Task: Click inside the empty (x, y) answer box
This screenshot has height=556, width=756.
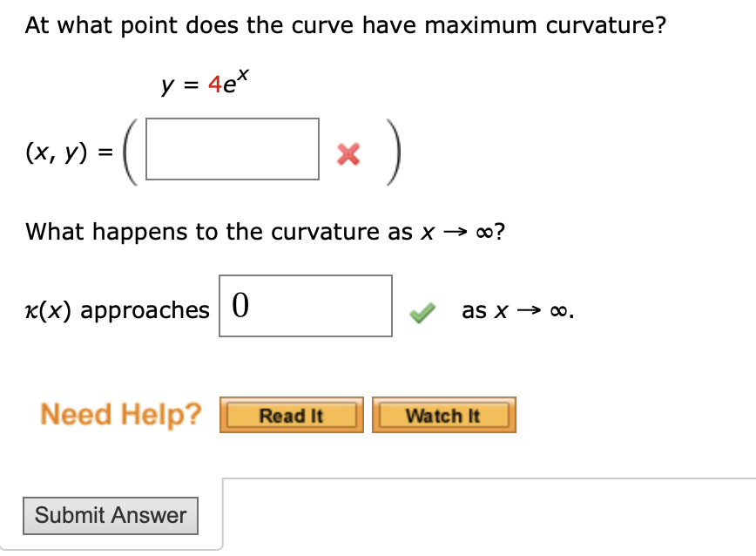Action: [x=233, y=150]
